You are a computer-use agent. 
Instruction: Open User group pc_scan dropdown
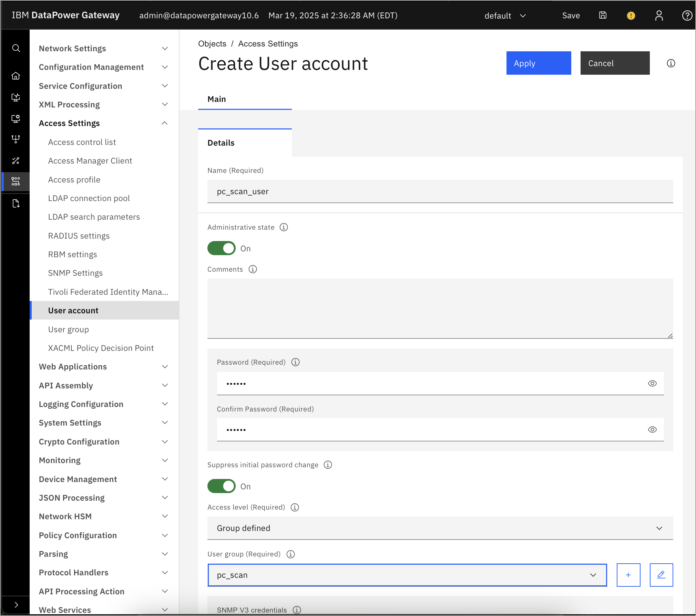tap(407, 575)
